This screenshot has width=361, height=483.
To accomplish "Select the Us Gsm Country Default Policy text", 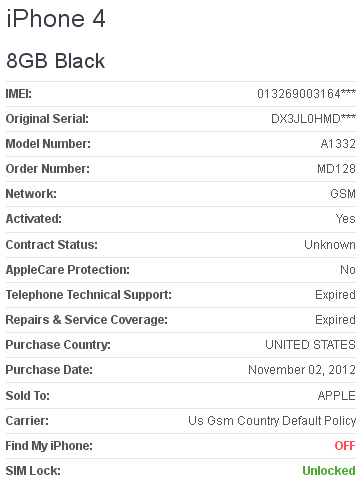I will tap(272, 421).
